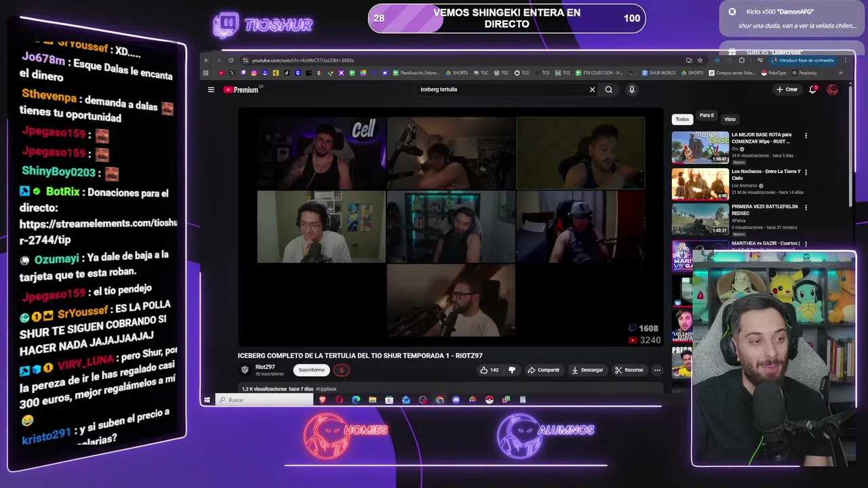Click the video player to pause

450,227
